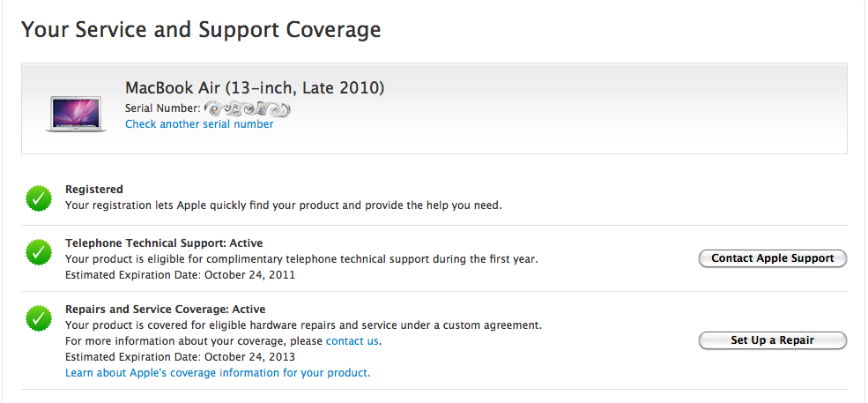Click the obscured serial number value
Viewport: 868px width, 403px height.
248,108
